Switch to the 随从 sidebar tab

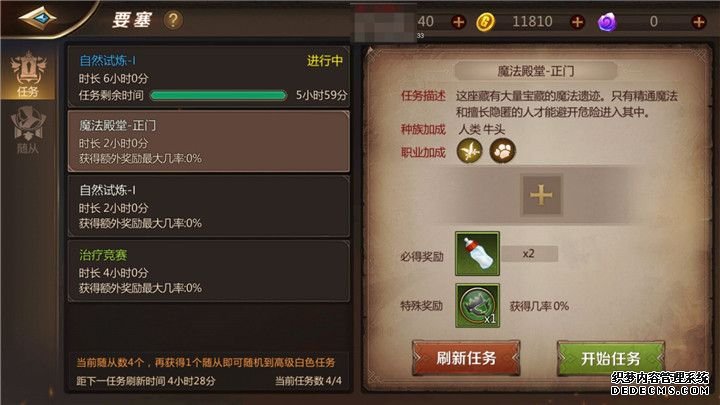pyautogui.click(x=28, y=130)
